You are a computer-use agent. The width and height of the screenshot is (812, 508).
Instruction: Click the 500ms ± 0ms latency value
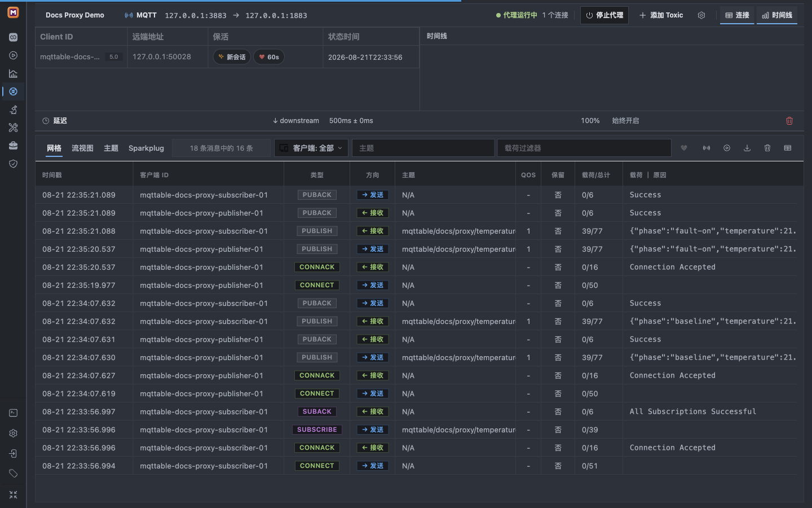point(351,121)
